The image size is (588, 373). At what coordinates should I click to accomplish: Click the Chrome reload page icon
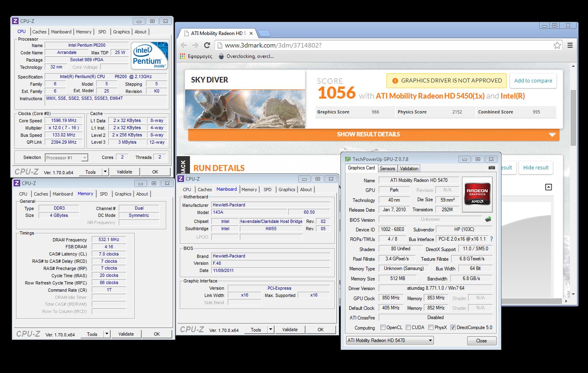pyautogui.click(x=207, y=45)
